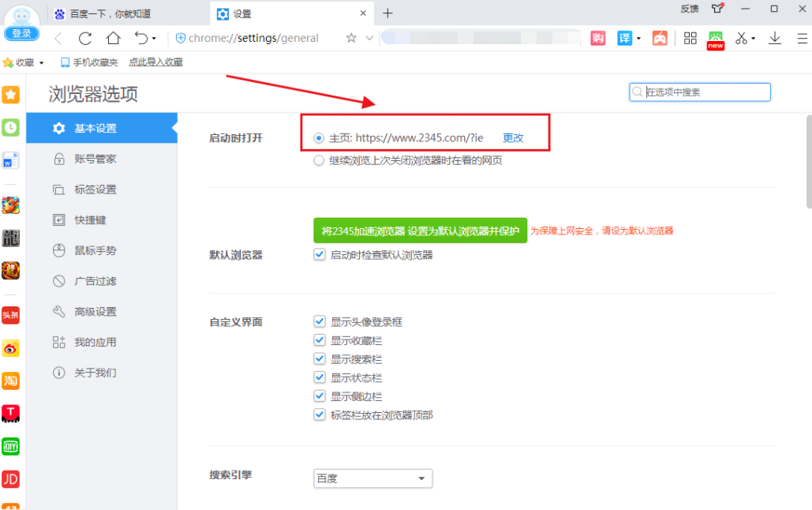Screen dimensions: 812x510
Task: Expand the undo closed tab dropdown arrow
Action: [154, 39]
